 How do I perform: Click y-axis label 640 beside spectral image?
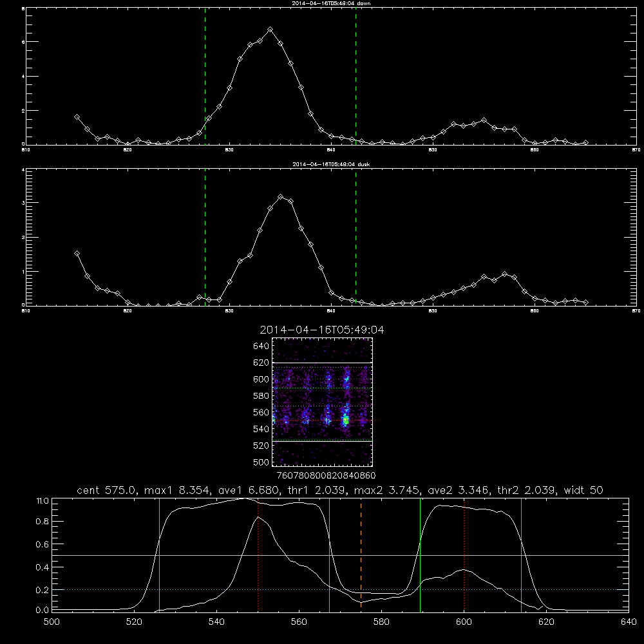click(261, 346)
